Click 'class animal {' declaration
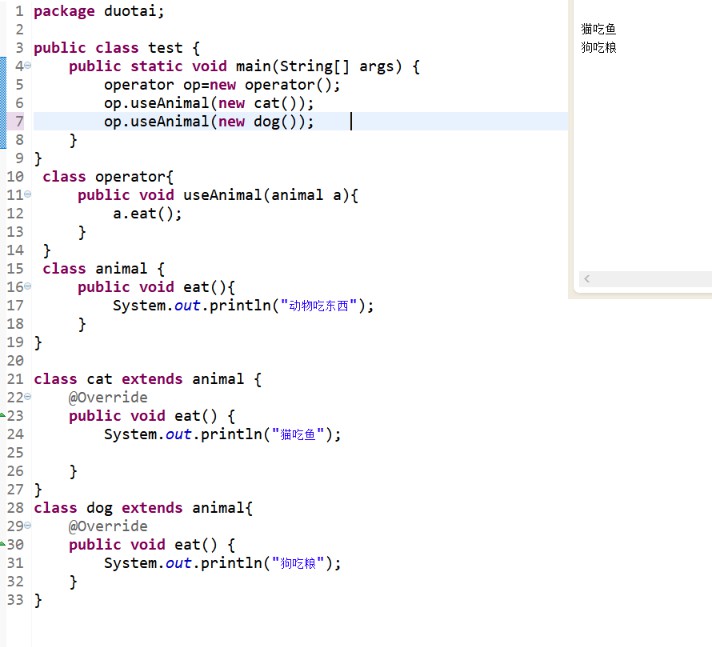The width and height of the screenshot is (712, 647). point(104,269)
